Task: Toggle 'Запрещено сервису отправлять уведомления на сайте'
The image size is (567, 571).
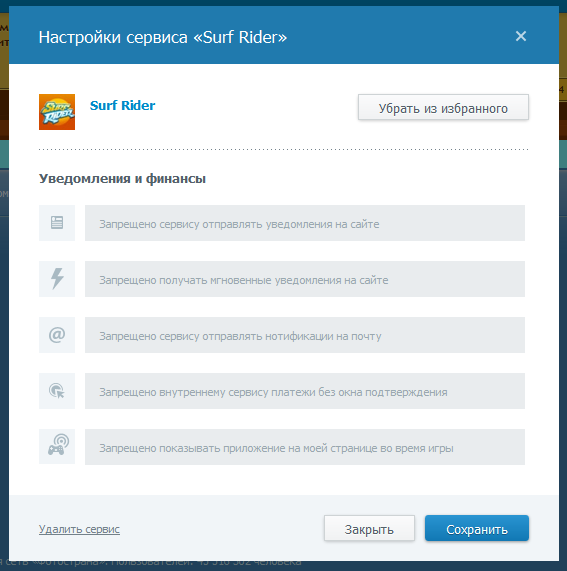Action: coord(305,223)
